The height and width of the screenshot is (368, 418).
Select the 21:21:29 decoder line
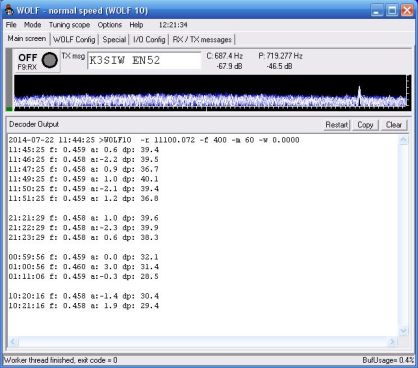[x=84, y=218]
